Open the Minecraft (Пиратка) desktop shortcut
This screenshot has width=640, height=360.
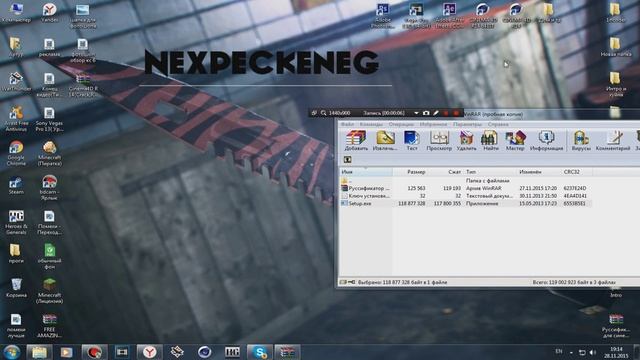click(49, 153)
